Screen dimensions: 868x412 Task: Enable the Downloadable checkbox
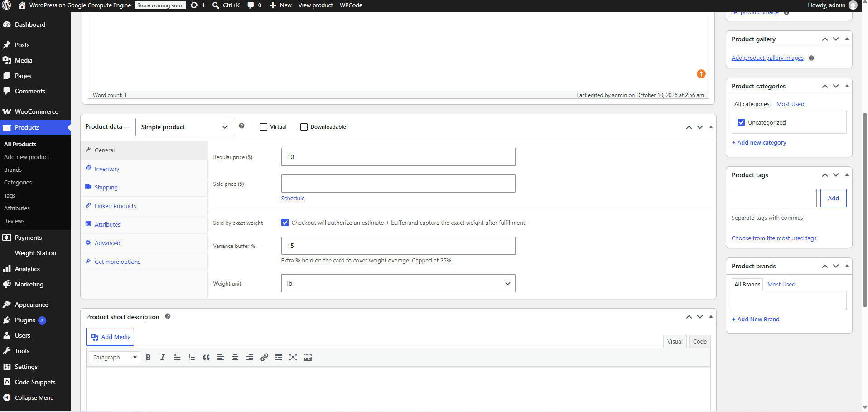click(304, 127)
